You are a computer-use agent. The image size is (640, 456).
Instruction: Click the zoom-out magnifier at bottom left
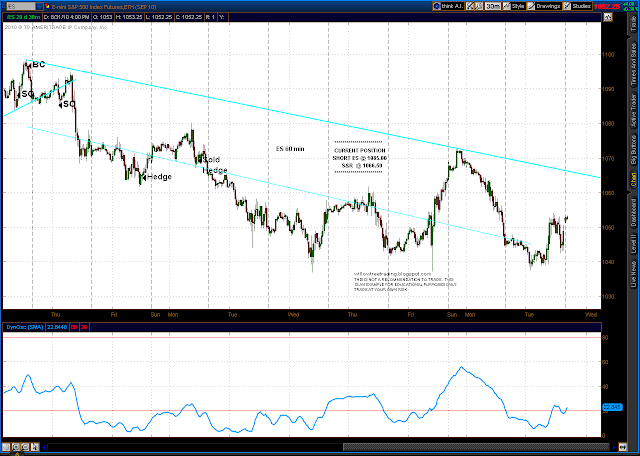25,447
